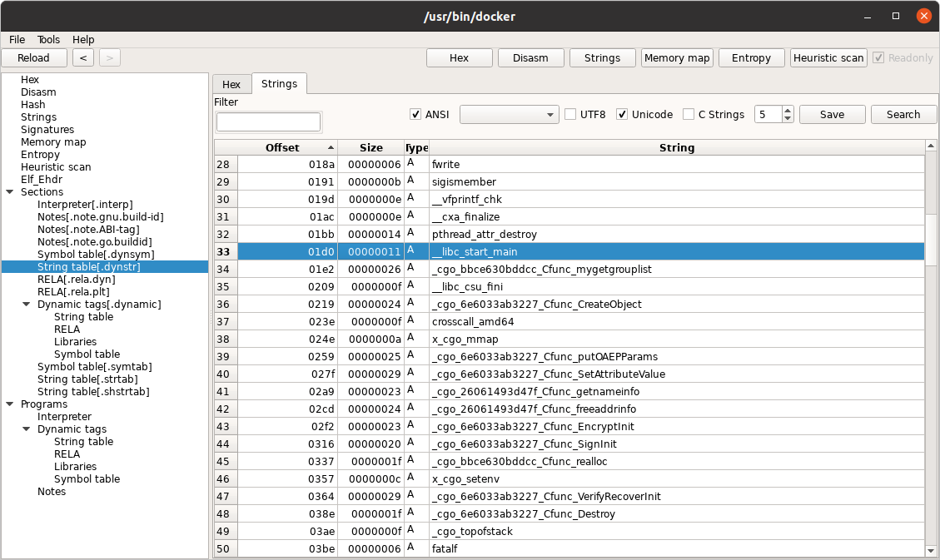This screenshot has width=940, height=560.
Task: Collapse Dynamic tags under Programs
Action: click(27, 429)
